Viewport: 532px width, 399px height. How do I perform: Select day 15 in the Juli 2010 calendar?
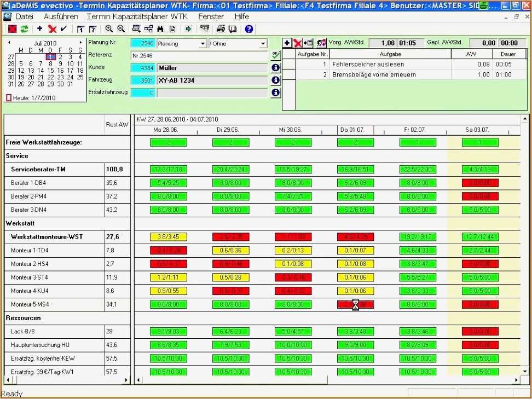coord(50,71)
